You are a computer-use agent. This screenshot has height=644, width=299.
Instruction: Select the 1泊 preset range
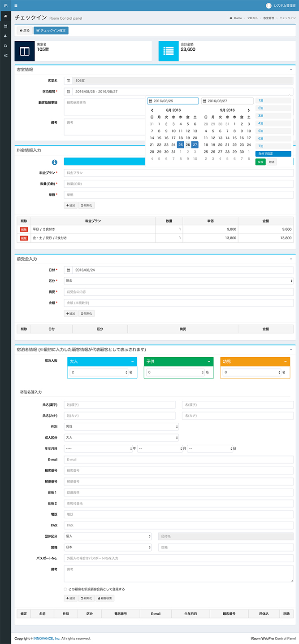(273, 101)
